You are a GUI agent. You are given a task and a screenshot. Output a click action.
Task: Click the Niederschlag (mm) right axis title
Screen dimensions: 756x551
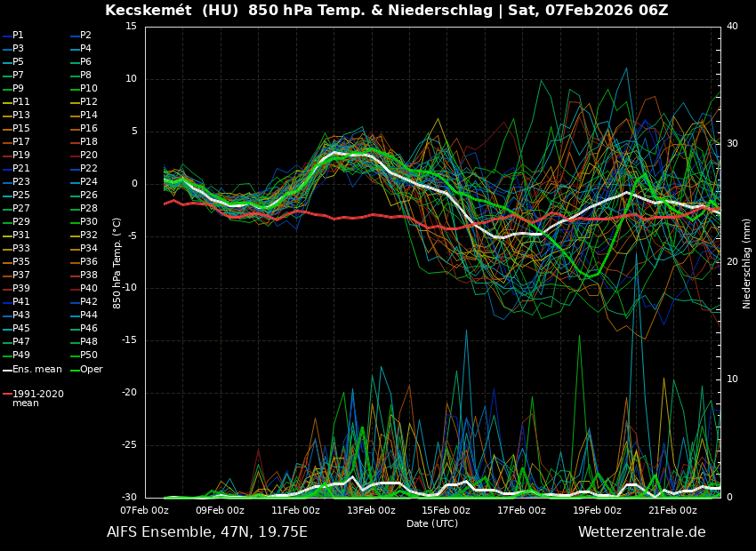tap(747, 263)
